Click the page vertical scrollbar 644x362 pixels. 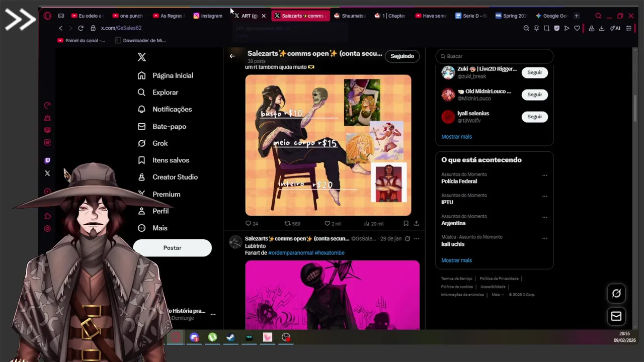pyautogui.click(x=635, y=109)
